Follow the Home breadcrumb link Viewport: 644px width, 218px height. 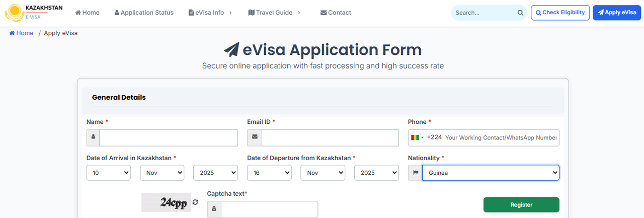[22, 33]
